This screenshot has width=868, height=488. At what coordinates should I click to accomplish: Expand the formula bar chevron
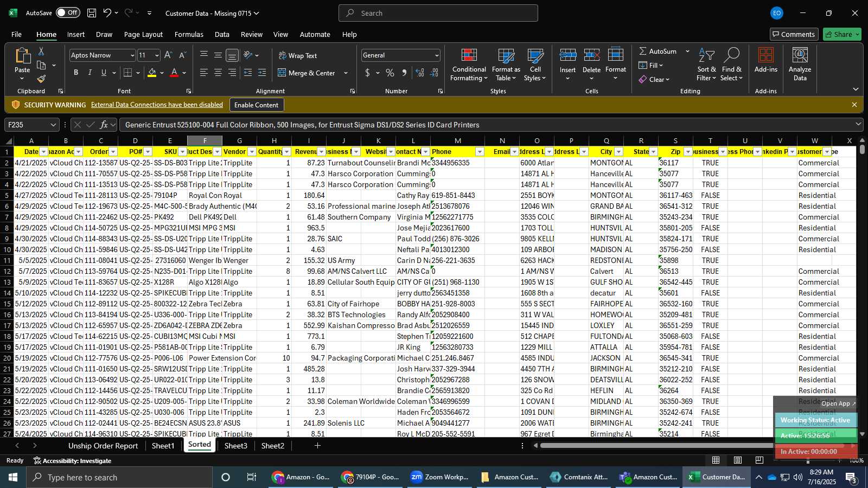858,124
